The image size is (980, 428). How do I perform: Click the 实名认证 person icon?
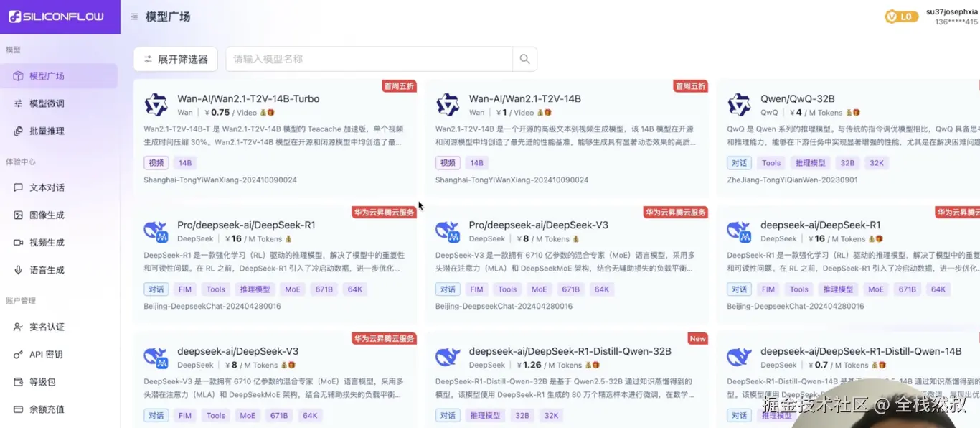(x=19, y=327)
